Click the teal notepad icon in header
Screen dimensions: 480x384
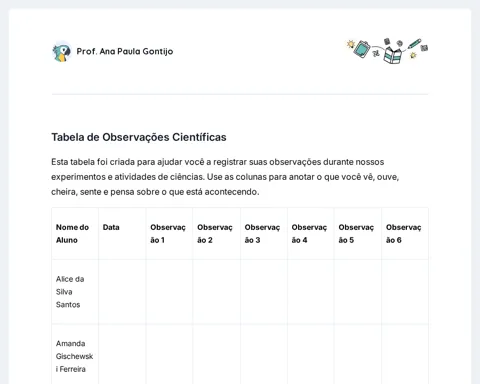coord(362,49)
